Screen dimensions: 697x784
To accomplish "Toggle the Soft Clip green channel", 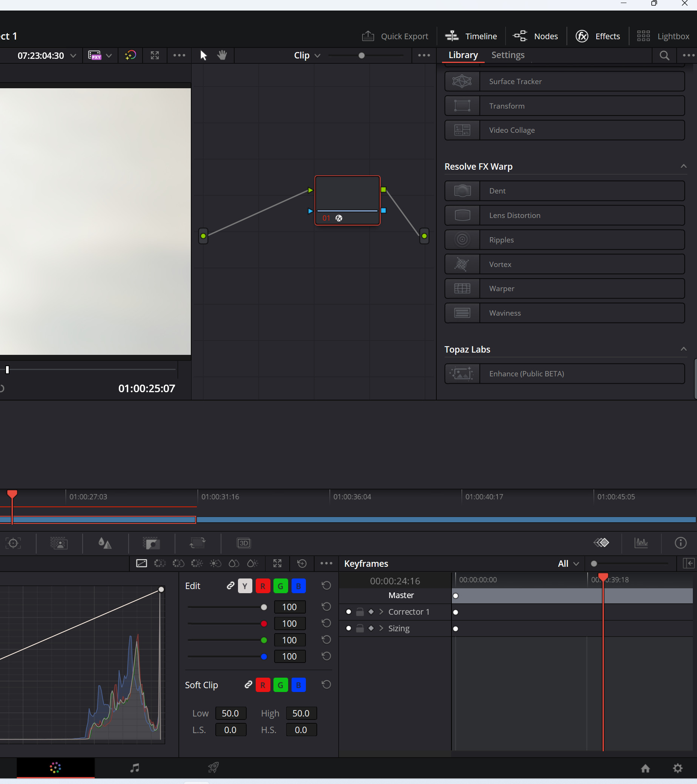I will pyautogui.click(x=280, y=685).
